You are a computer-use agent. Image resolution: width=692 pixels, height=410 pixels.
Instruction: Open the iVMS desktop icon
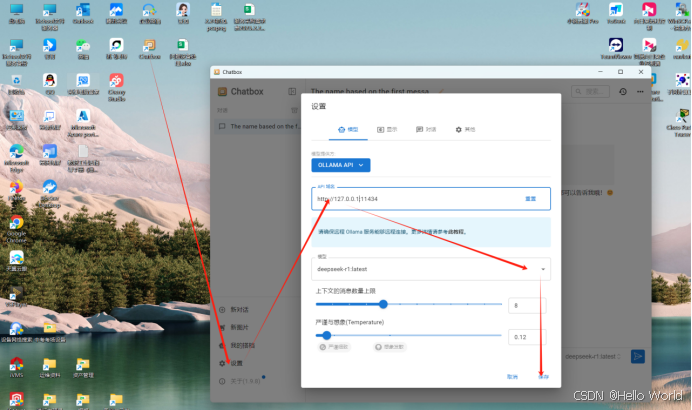point(16,367)
